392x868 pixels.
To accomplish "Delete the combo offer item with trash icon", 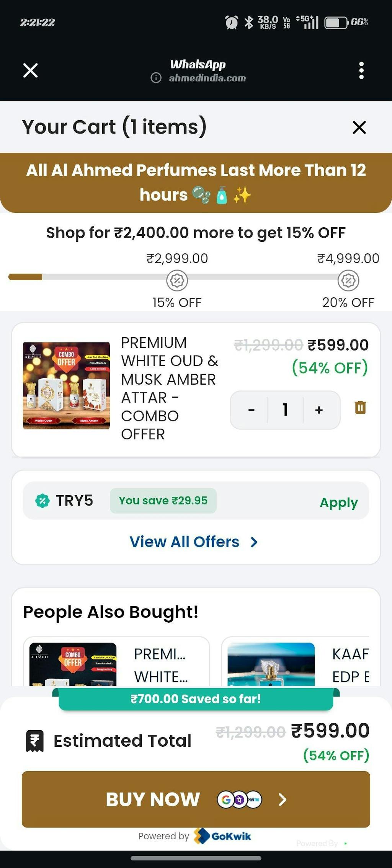I will point(360,408).
